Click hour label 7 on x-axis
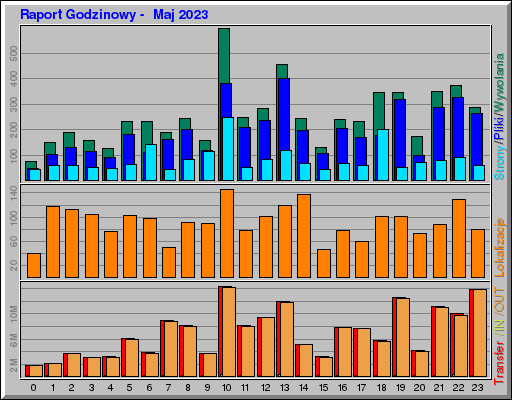The height and width of the screenshot is (400, 512). [168, 388]
